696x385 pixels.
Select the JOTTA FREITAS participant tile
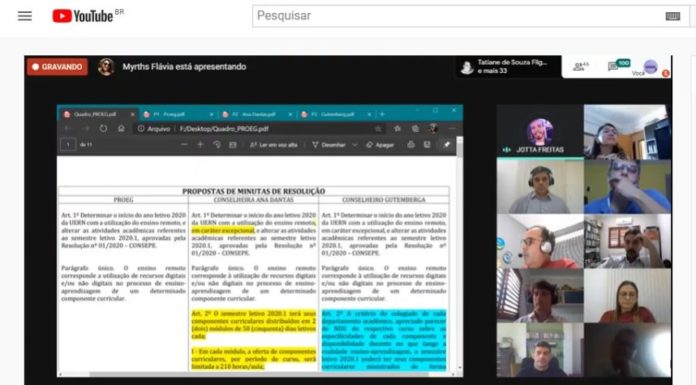[x=540, y=132]
